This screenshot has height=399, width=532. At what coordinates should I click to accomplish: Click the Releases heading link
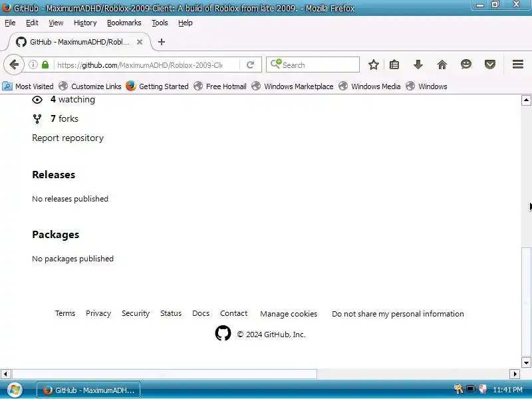pos(54,174)
